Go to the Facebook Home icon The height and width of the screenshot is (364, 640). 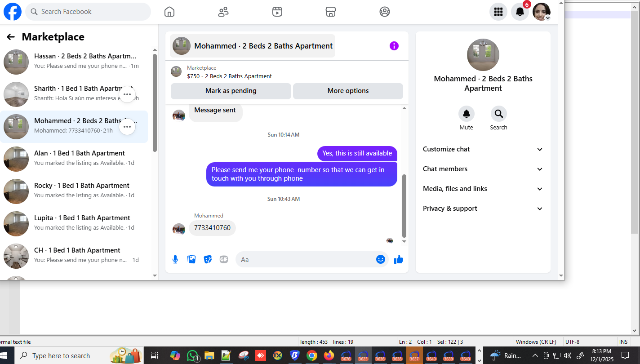(169, 12)
